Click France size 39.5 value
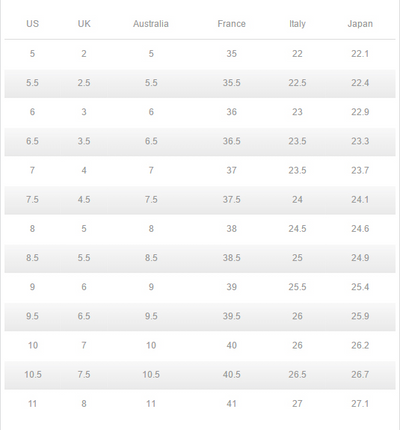 click(x=231, y=316)
